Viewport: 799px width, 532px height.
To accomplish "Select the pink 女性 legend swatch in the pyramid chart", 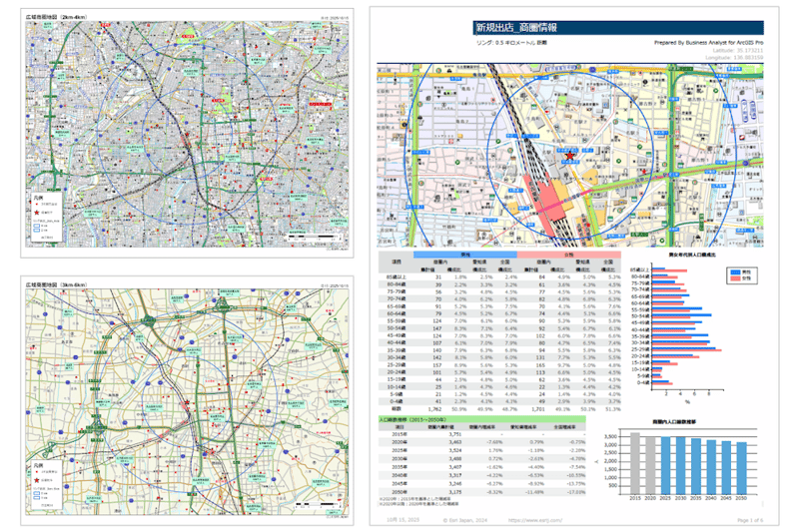I will click(x=734, y=277).
